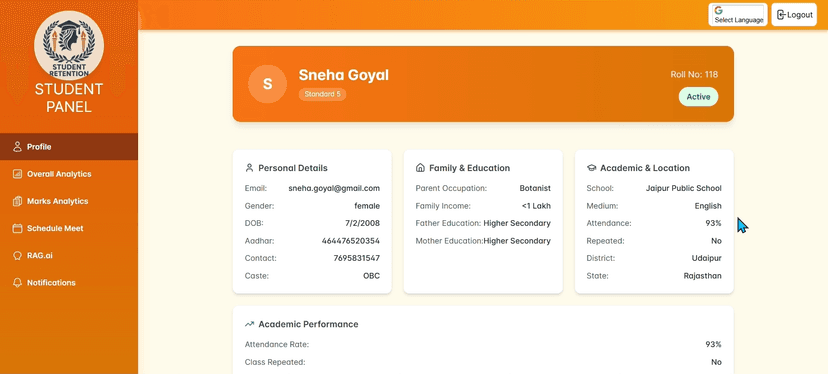
Task: View Notifications page
Action: click(x=69, y=283)
